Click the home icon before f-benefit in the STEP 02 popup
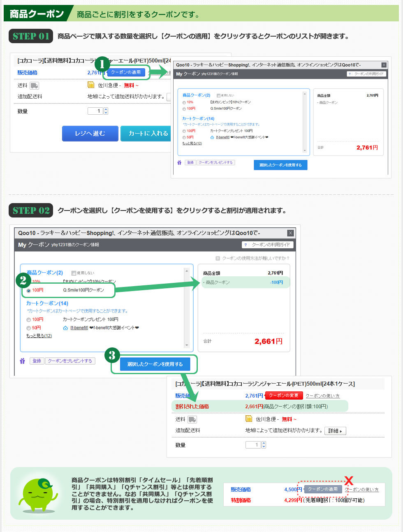403x532 pixels. tap(65, 328)
